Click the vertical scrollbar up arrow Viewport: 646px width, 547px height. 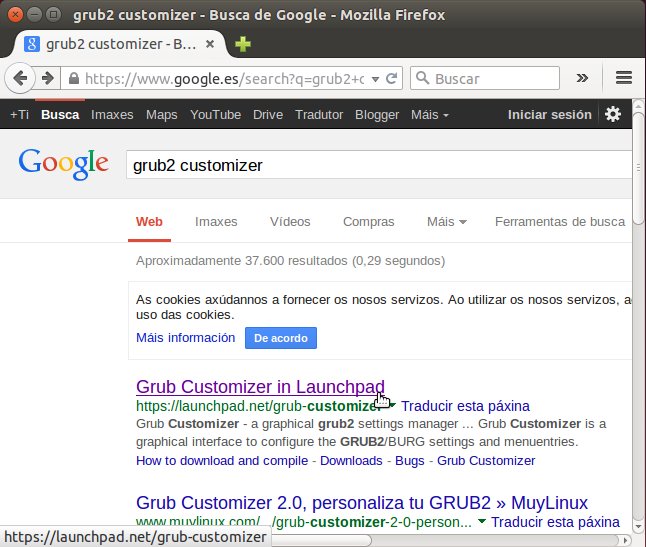point(638,106)
